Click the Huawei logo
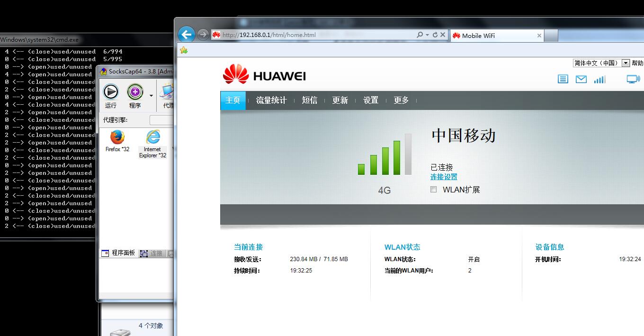This screenshot has height=336, width=644. pos(264,75)
